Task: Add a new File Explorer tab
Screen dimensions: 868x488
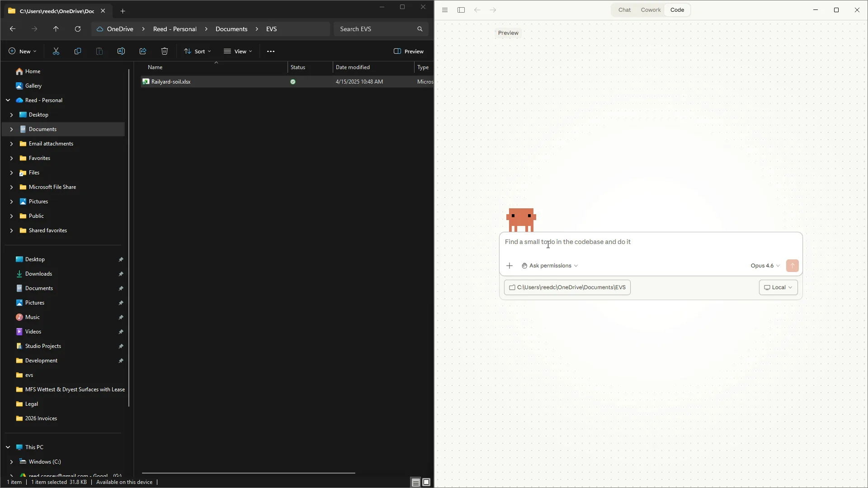Action: (x=123, y=11)
